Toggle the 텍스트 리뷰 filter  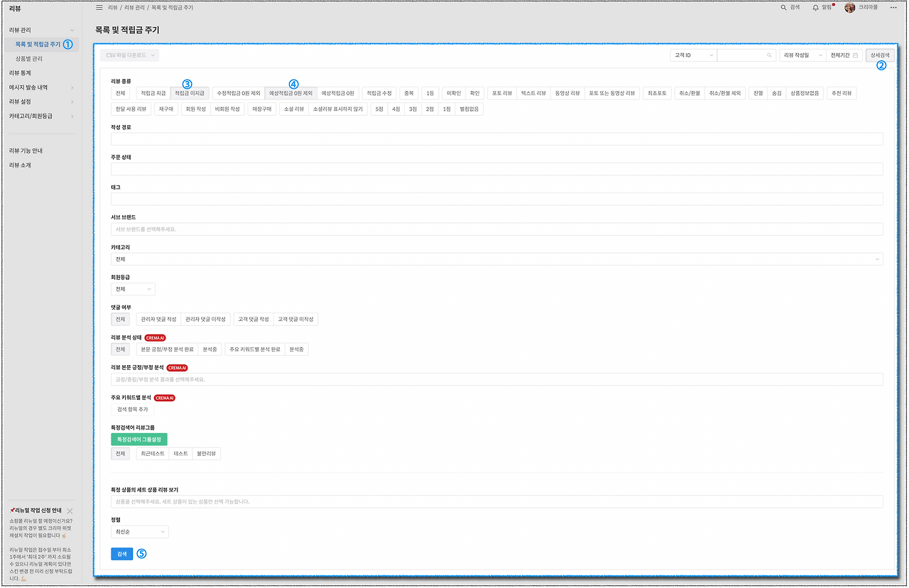tap(533, 93)
